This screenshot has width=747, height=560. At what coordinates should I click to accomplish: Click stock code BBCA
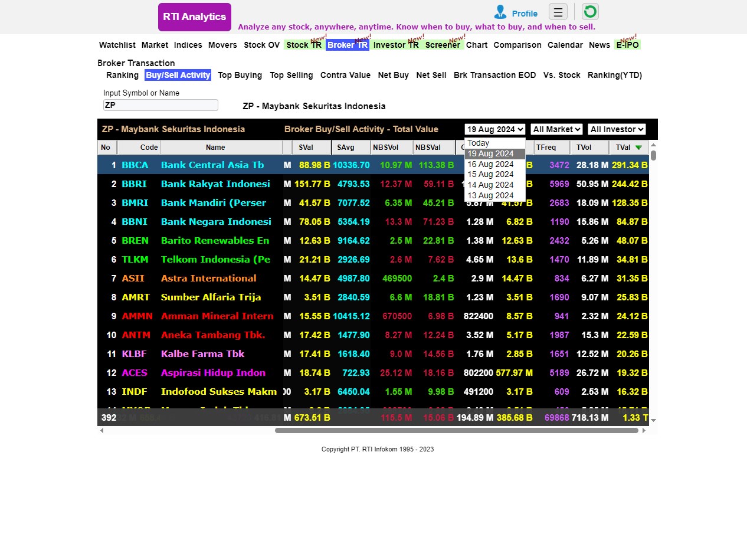135,165
